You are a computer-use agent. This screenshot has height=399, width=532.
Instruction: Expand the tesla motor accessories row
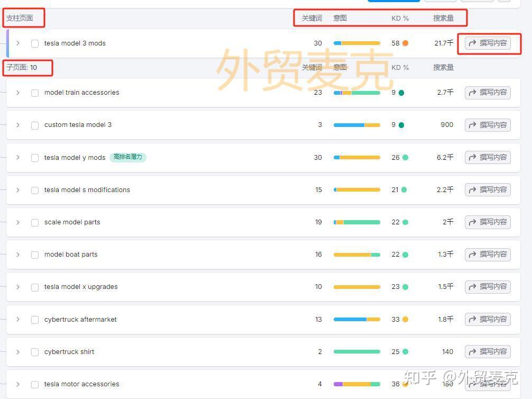tap(18, 384)
